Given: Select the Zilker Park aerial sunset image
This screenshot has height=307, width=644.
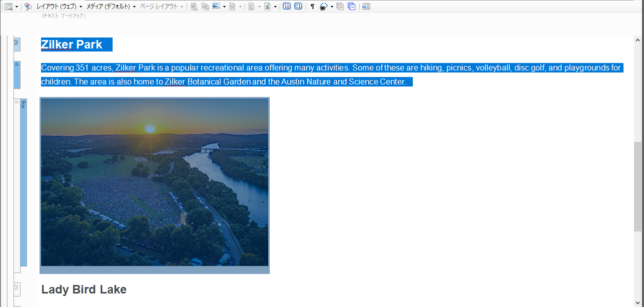Looking at the screenshot, I should coord(155,185).
